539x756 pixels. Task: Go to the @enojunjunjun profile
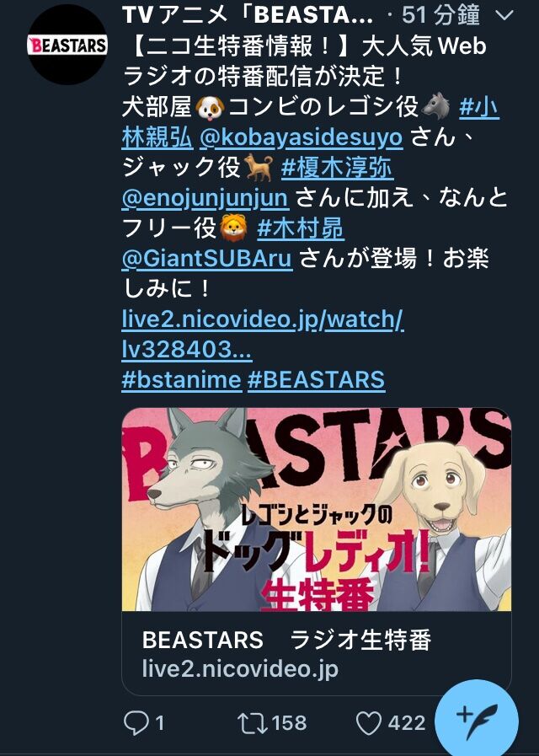point(205,198)
